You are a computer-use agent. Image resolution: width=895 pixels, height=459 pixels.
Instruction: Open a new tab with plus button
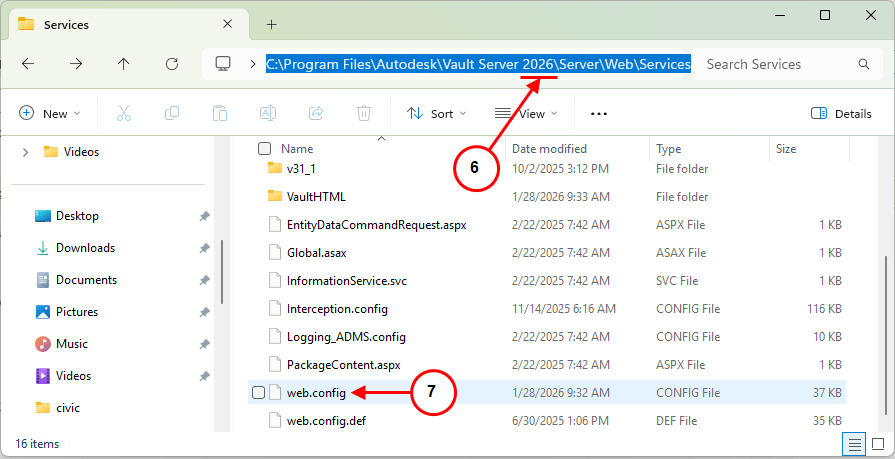click(x=272, y=25)
